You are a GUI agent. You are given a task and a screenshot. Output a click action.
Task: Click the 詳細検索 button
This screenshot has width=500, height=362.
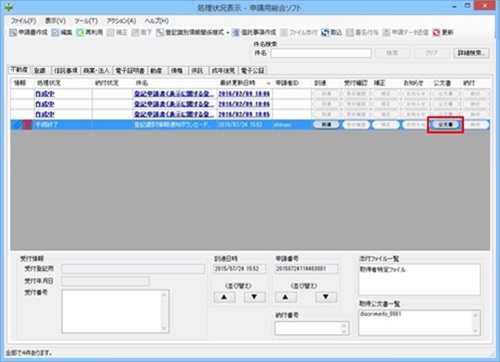point(471,53)
